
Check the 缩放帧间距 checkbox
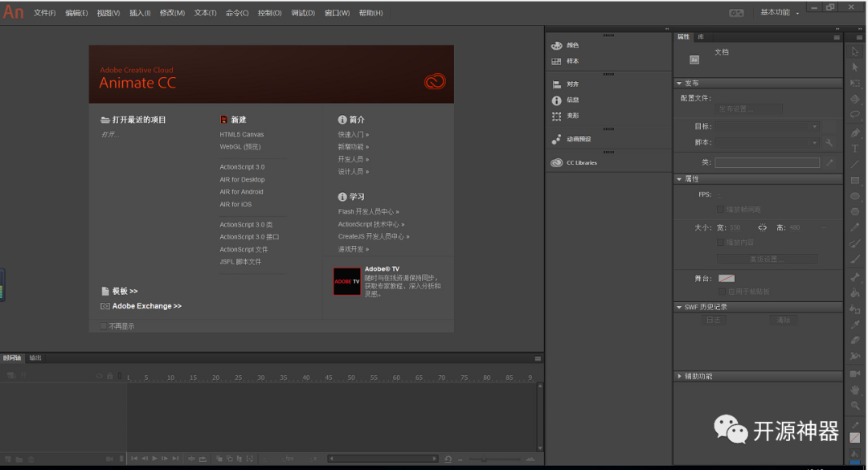[x=720, y=209]
